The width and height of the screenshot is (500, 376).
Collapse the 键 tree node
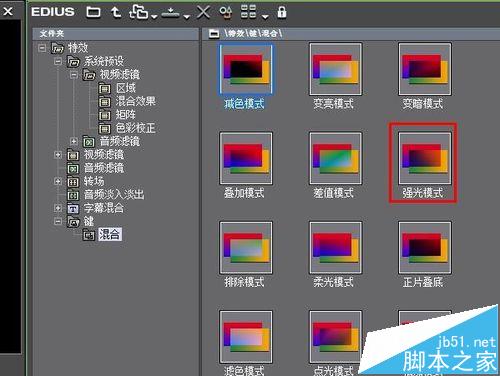pyautogui.click(x=58, y=221)
